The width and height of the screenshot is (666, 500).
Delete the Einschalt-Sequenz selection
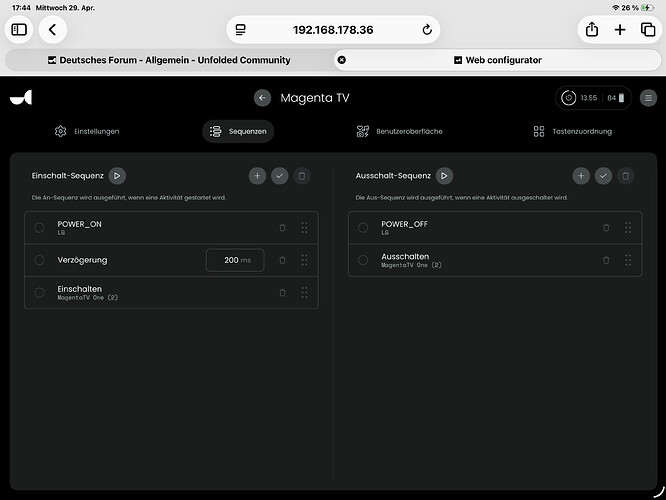click(x=302, y=175)
